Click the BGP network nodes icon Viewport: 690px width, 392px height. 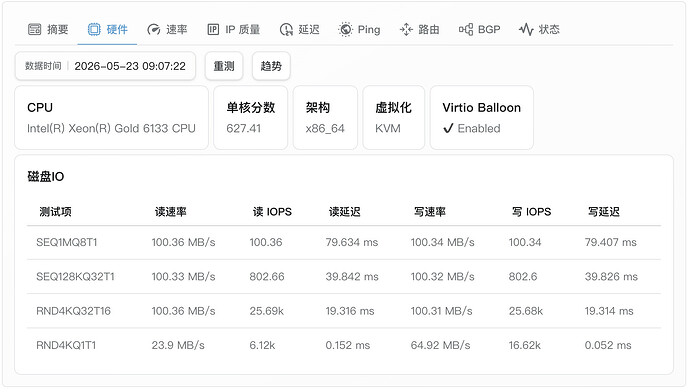[466, 29]
